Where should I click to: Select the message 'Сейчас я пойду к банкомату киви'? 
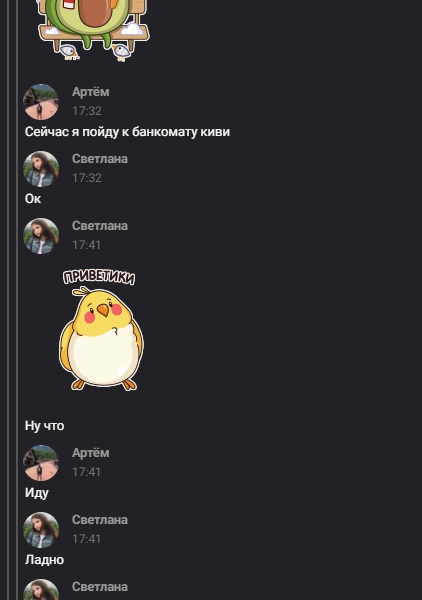pos(127,132)
